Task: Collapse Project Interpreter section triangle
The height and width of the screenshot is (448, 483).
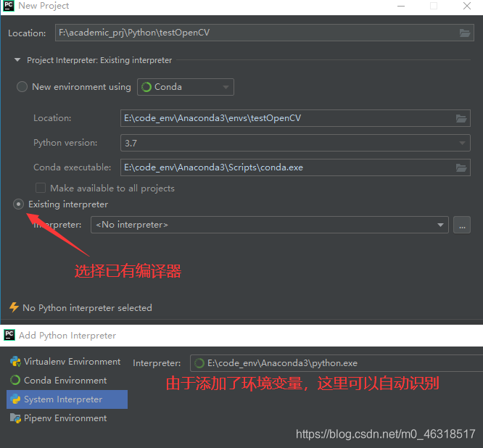Action: (17, 59)
